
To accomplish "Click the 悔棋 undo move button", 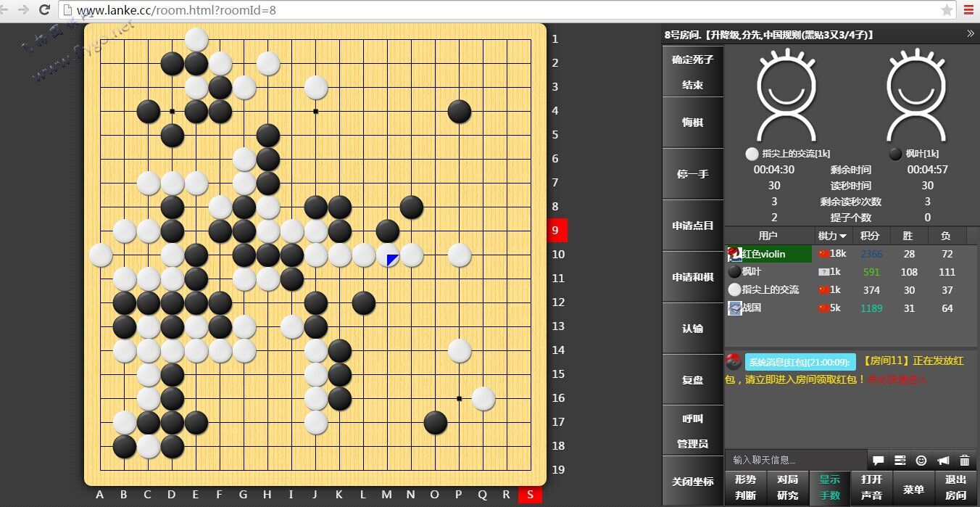I will coord(692,123).
